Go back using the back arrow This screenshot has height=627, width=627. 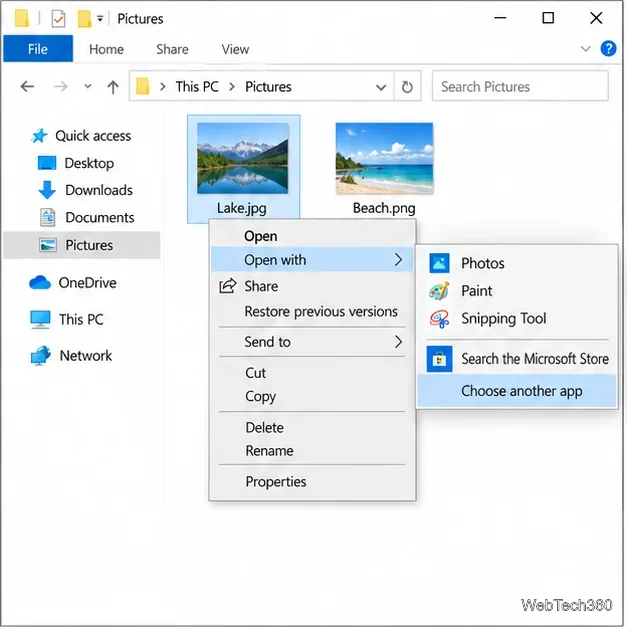tap(27, 86)
